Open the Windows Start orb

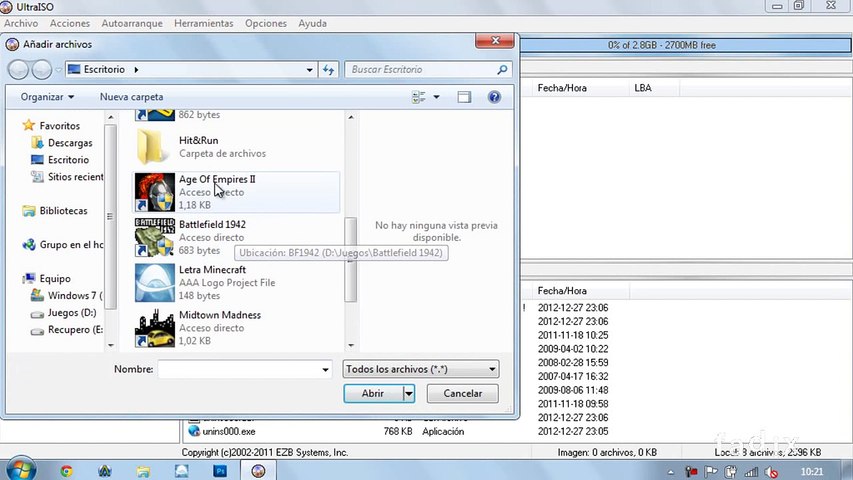click(21, 470)
